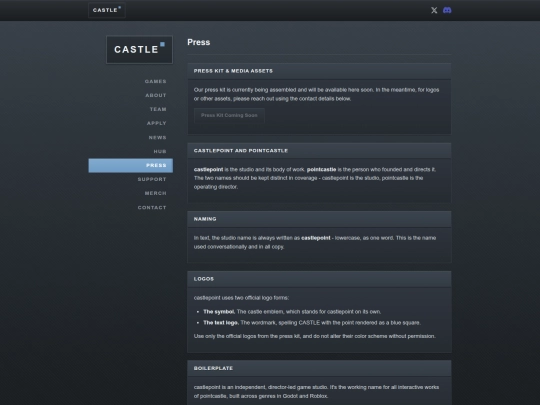Click the small CASTLE logo in top bar
Viewport: 540px width, 405px height.
(107, 10)
